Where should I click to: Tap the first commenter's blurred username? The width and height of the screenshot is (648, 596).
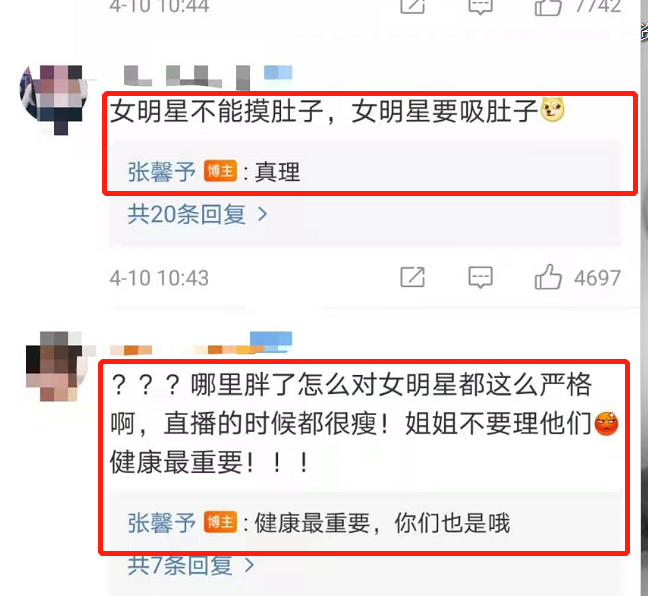[x=208, y=77]
